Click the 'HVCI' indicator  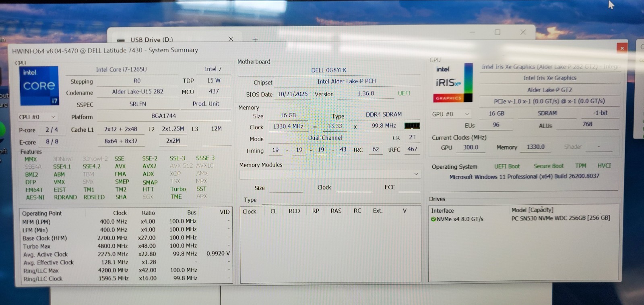coord(604,166)
